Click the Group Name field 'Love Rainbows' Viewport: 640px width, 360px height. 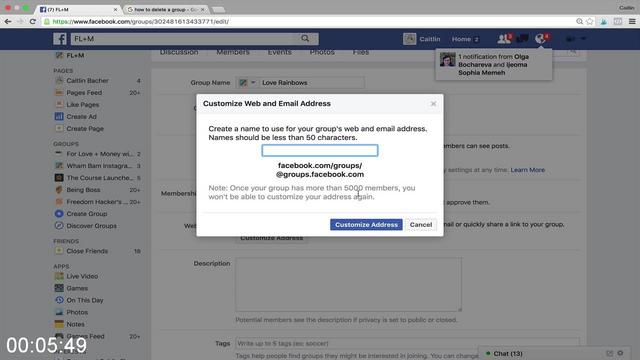coord(312,82)
